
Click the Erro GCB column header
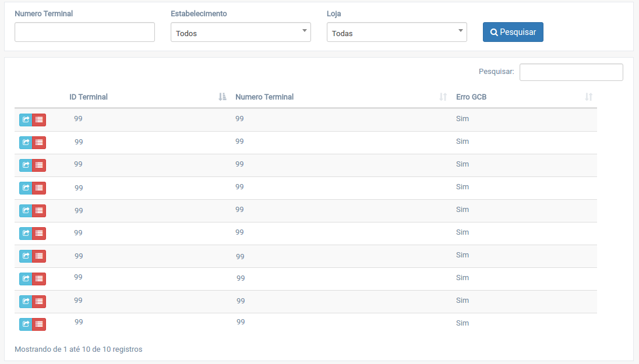coord(471,97)
